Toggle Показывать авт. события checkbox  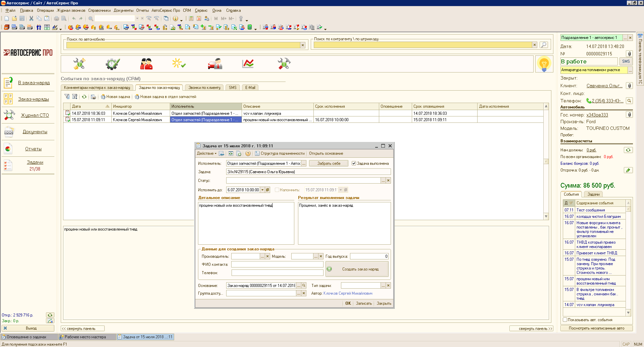[x=565, y=320]
